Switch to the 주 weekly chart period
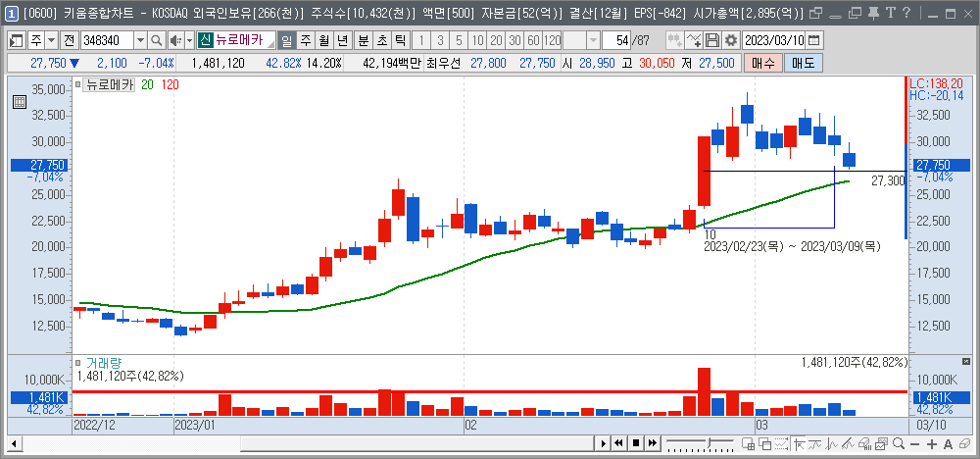980x459 pixels. click(305, 40)
